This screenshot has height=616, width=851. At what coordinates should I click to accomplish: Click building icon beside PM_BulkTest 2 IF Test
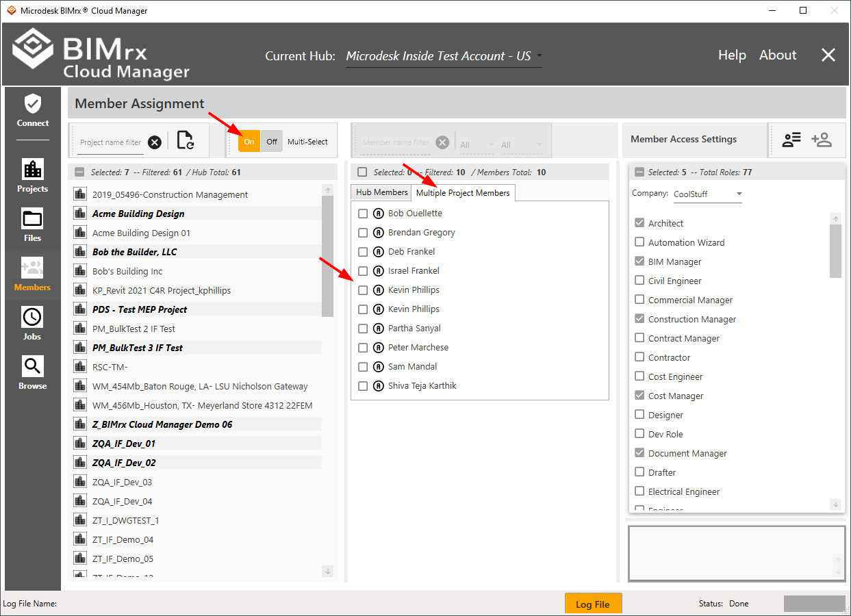(79, 329)
